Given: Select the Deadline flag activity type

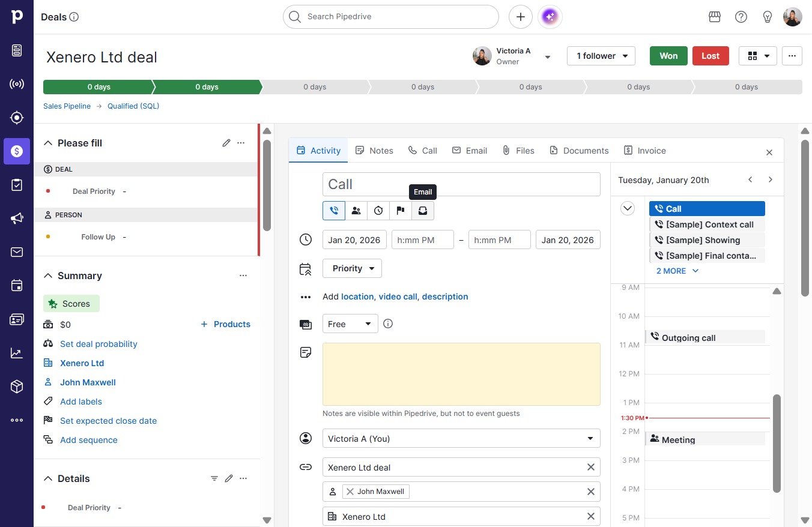Looking at the screenshot, I should click(x=401, y=211).
